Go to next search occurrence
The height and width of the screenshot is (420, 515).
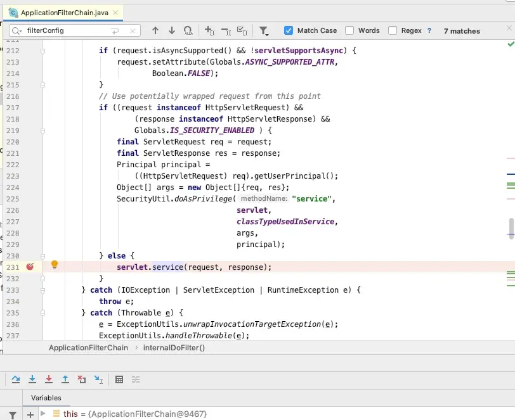point(172,31)
